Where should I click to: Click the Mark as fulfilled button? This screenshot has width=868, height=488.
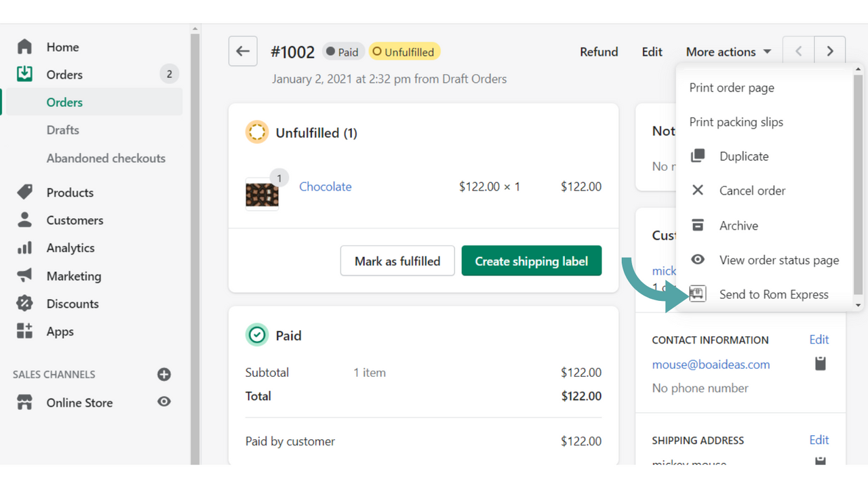point(397,260)
